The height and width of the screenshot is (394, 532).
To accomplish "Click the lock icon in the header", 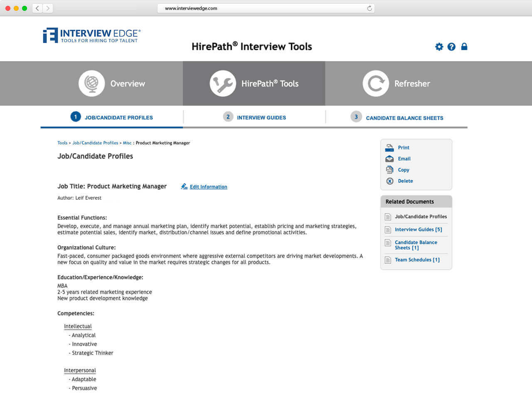I will pyautogui.click(x=464, y=47).
